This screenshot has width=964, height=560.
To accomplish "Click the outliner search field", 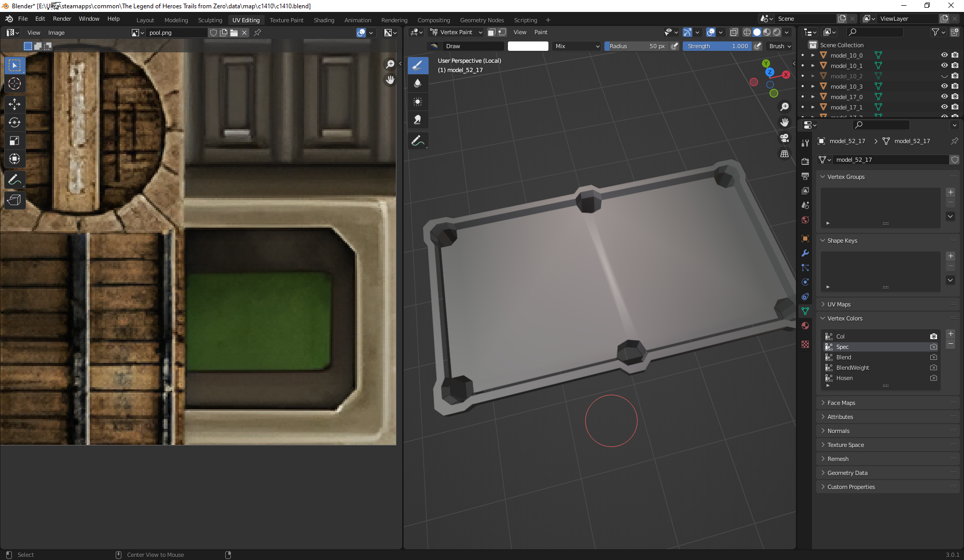I will tap(875, 32).
